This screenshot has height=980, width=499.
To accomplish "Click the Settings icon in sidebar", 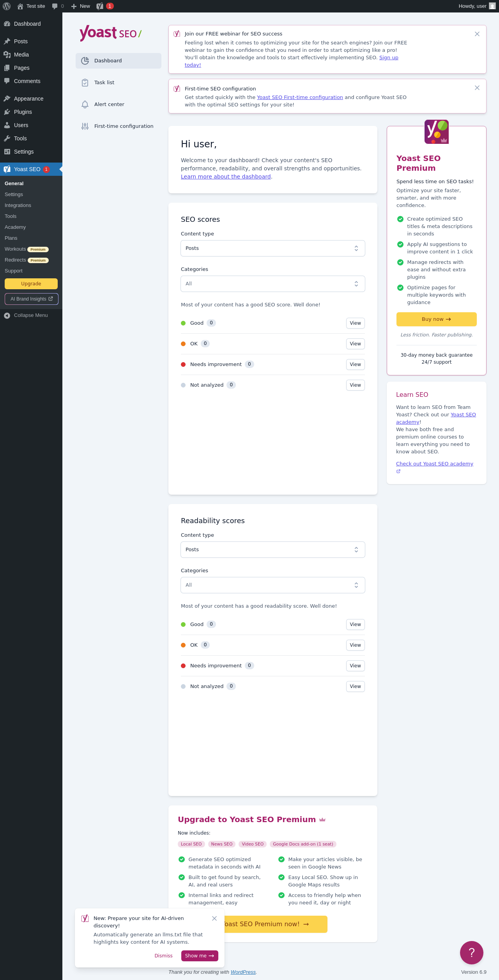I will click(x=7, y=152).
